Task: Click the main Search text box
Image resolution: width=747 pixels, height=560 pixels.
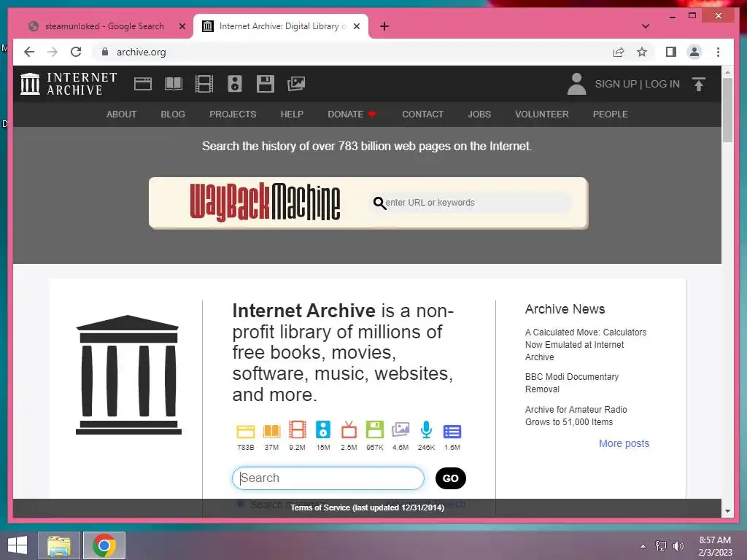Action: pyautogui.click(x=328, y=478)
